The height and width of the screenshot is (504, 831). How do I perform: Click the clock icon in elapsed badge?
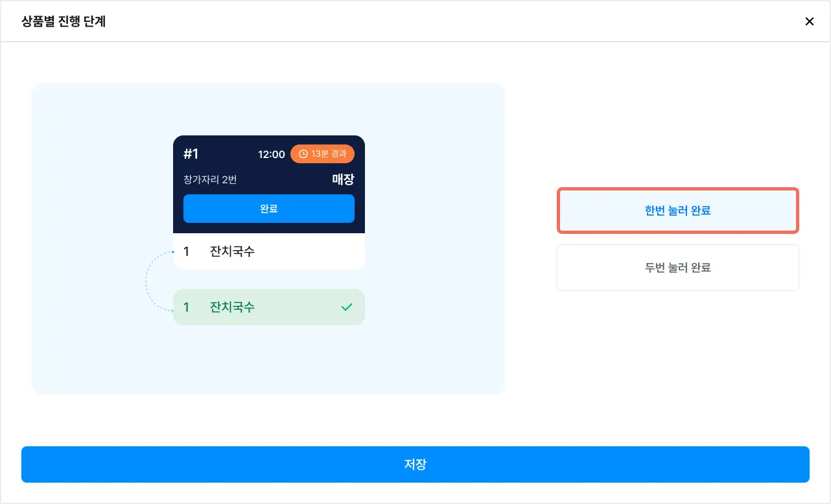point(303,154)
